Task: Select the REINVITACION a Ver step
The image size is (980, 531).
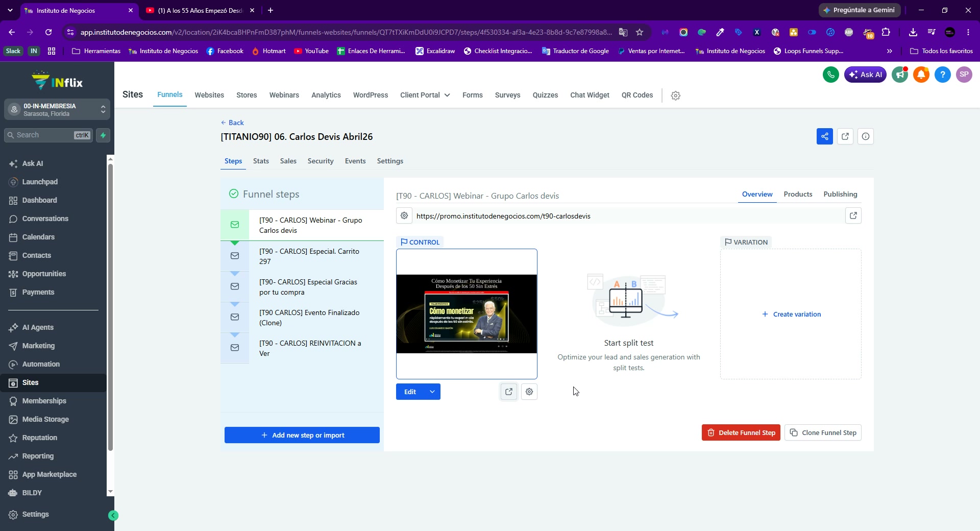Action: click(302, 348)
